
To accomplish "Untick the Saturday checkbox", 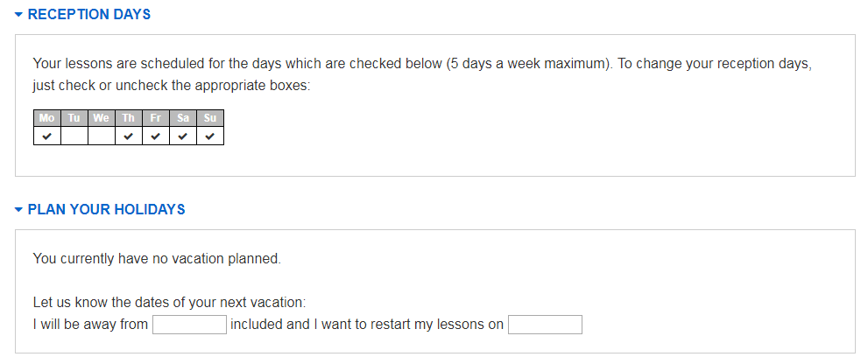I will point(183,136).
